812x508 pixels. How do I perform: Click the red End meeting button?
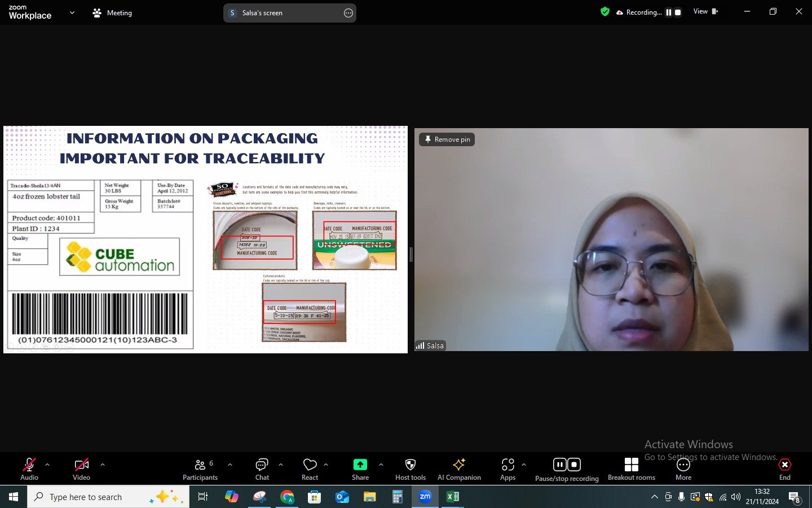pos(785,469)
